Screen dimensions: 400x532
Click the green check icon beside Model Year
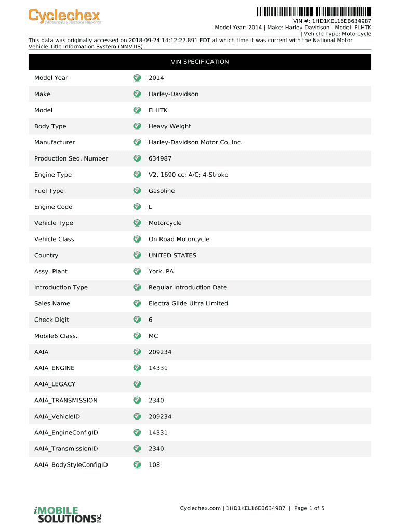coord(137,78)
